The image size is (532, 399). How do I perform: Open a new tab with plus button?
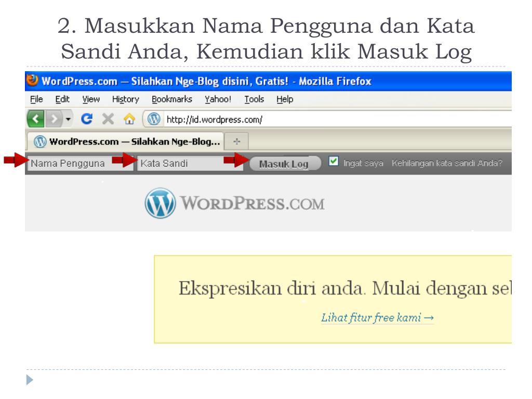click(237, 141)
